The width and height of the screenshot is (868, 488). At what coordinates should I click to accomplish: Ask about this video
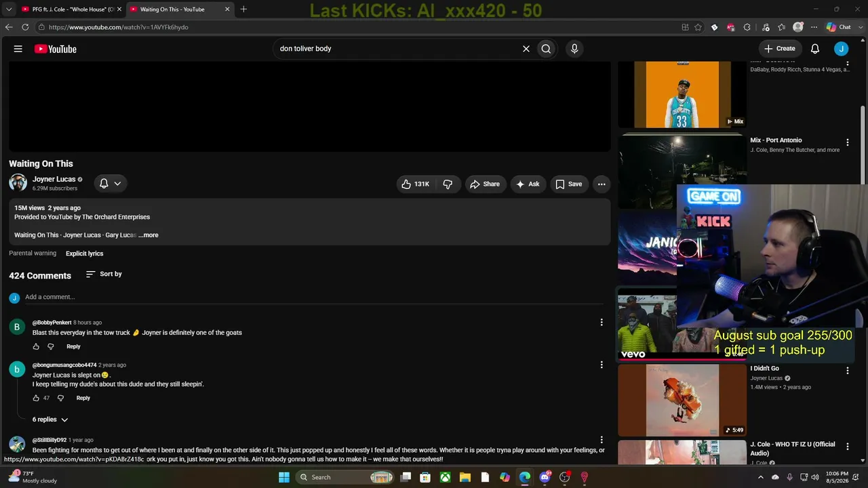pos(528,184)
